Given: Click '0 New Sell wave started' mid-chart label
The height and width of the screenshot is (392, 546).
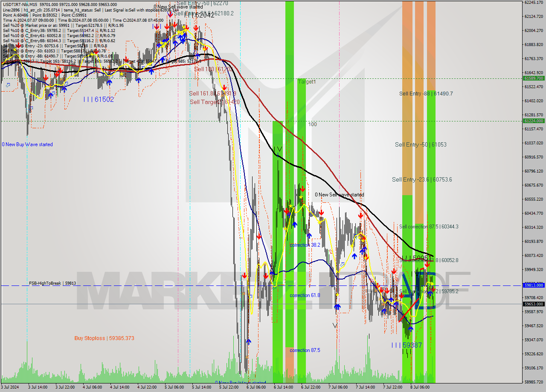Looking at the screenshot, I should (340, 195).
